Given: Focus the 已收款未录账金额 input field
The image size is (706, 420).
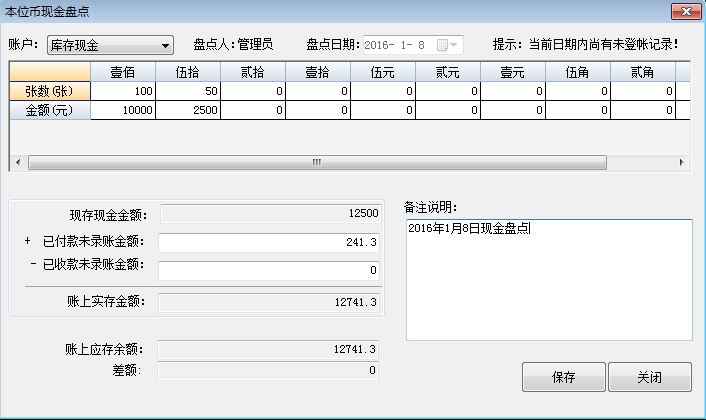Looking at the screenshot, I should (x=269, y=270).
